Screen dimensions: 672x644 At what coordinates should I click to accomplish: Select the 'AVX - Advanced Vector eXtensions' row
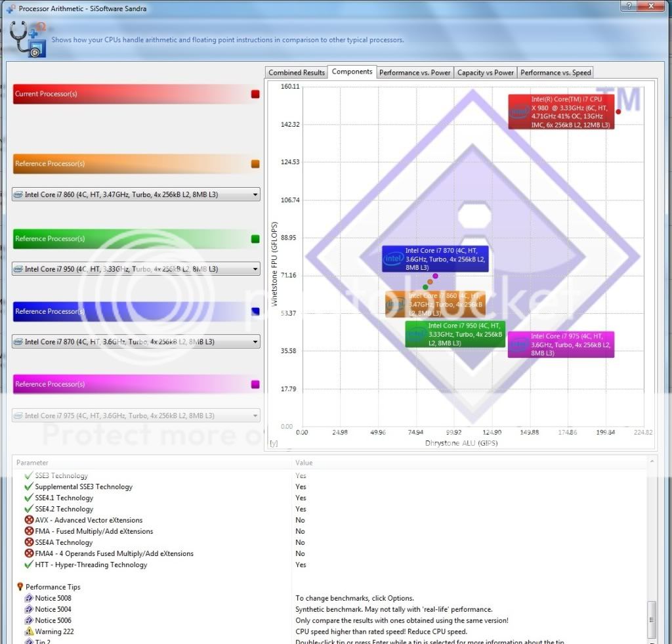(x=330, y=520)
